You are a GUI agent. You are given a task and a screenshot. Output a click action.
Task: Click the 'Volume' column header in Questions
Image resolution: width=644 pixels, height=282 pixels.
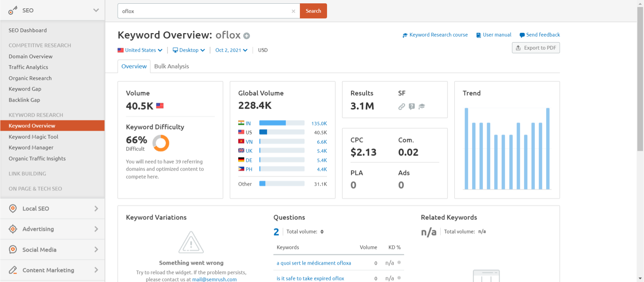pos(368,247)
